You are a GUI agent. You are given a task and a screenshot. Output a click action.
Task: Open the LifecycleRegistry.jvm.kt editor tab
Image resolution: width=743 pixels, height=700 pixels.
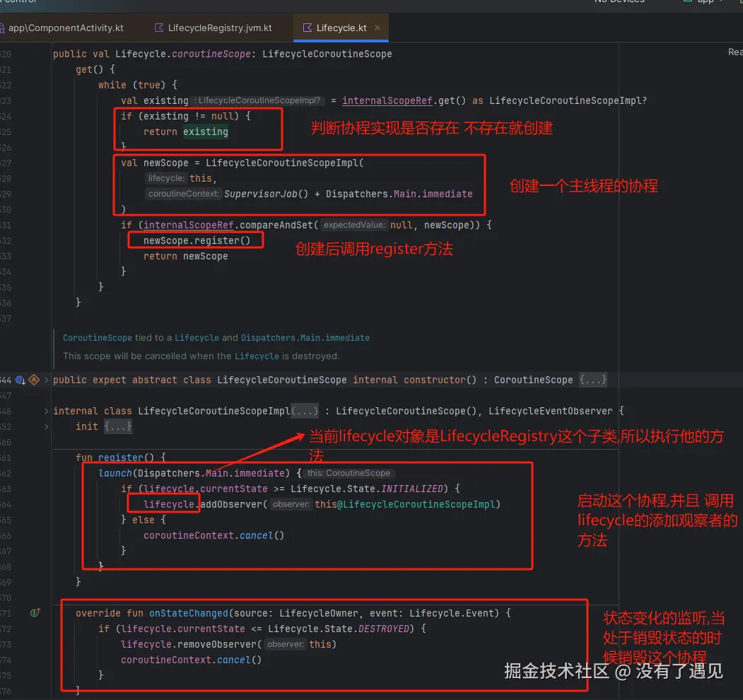(x=213, y=28)
